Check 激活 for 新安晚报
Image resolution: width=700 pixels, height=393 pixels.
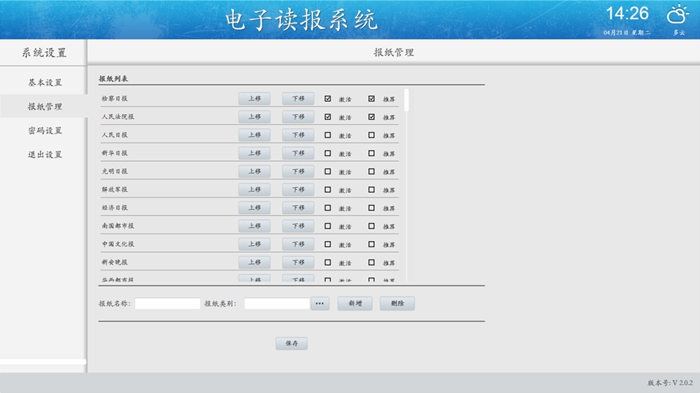tap(328, 263)
